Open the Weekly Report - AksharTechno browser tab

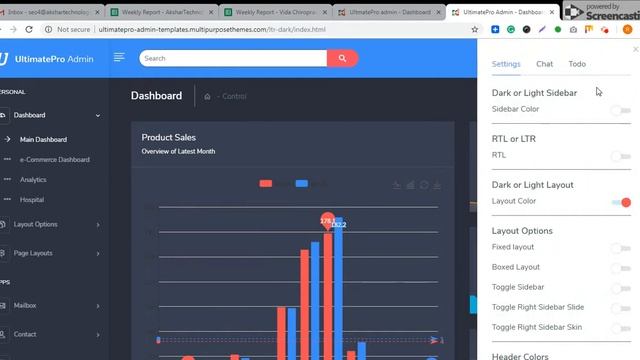click(x=162, y=12)
